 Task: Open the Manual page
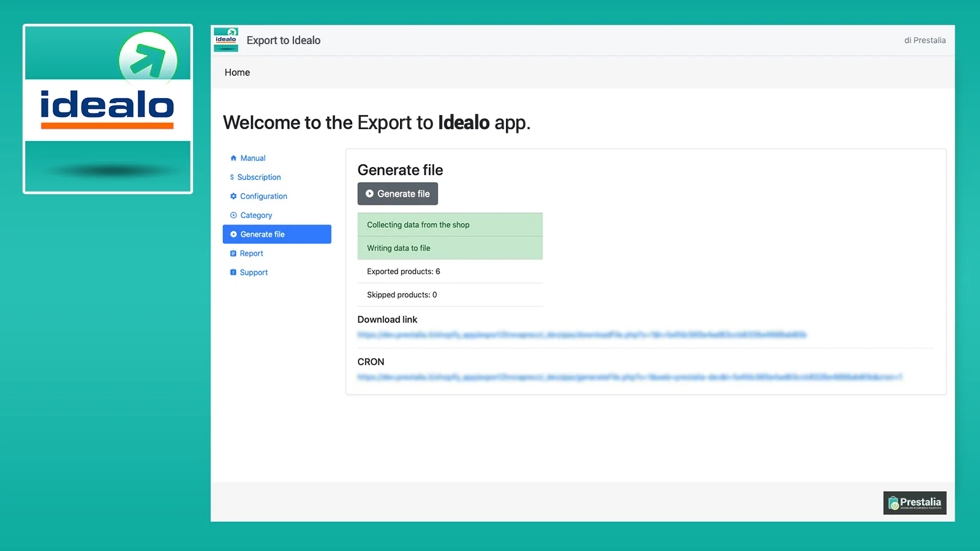click(253, 158)
